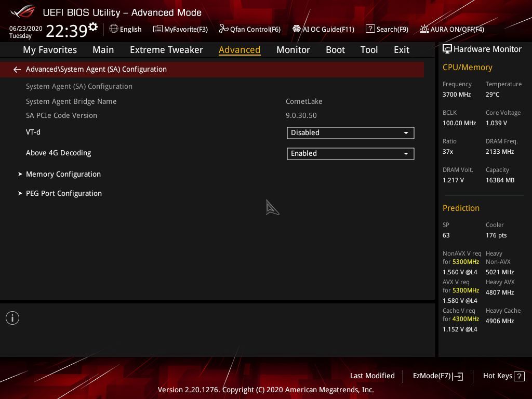Open MyFavorite(F3) text label

coord(186,30)
